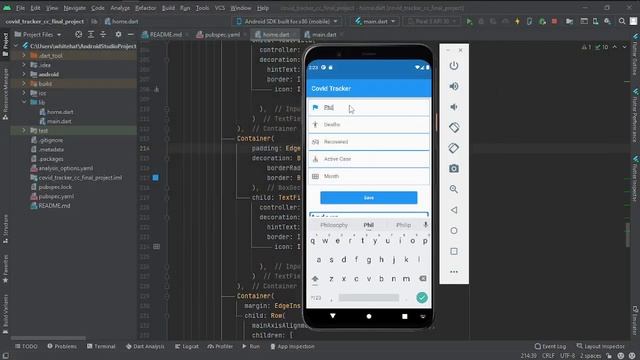This screenshot has height=360, width=640.
Task: Click the country input field containing Phil
Action: point(369,107)
